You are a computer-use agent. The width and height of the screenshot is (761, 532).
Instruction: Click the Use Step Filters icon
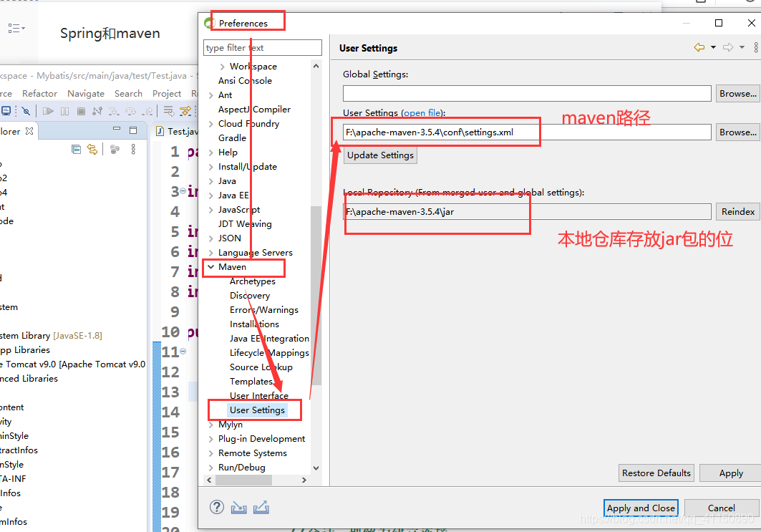(185, 111)
